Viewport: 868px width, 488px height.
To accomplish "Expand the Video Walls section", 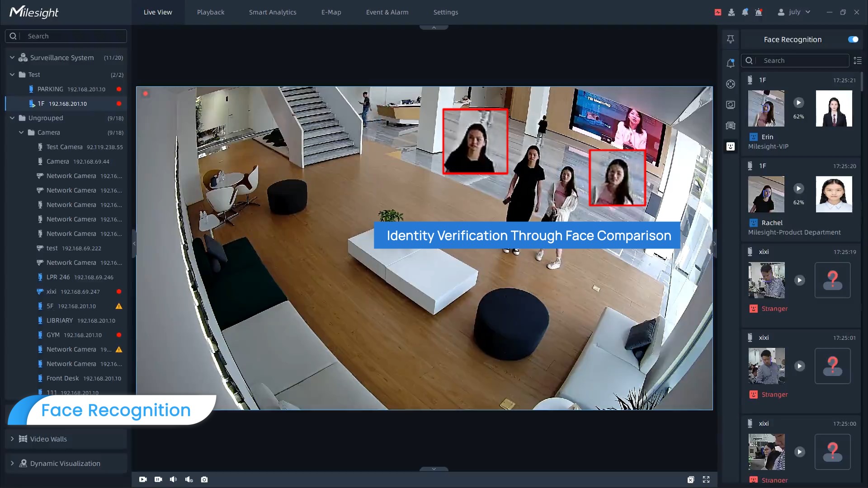I will tap(12, 439).
